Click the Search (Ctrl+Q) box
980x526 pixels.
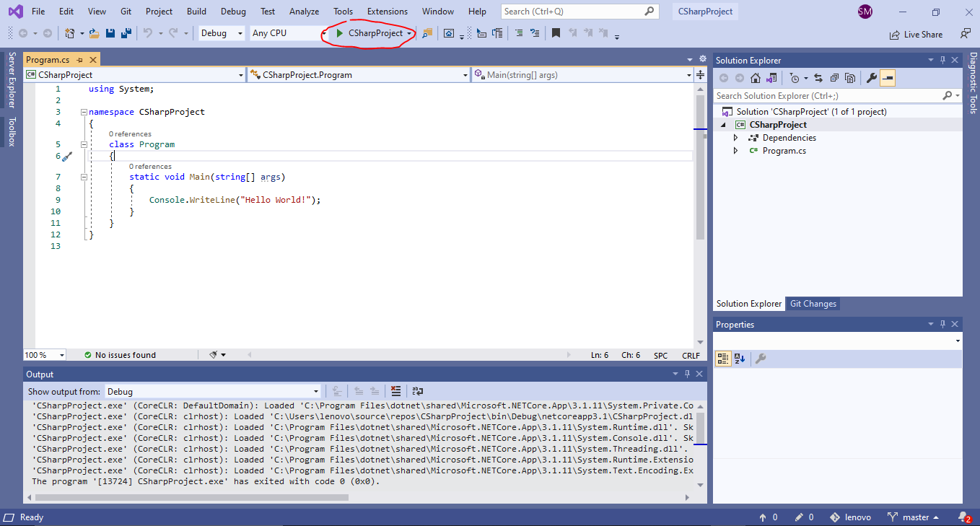[x=580, y=12]
